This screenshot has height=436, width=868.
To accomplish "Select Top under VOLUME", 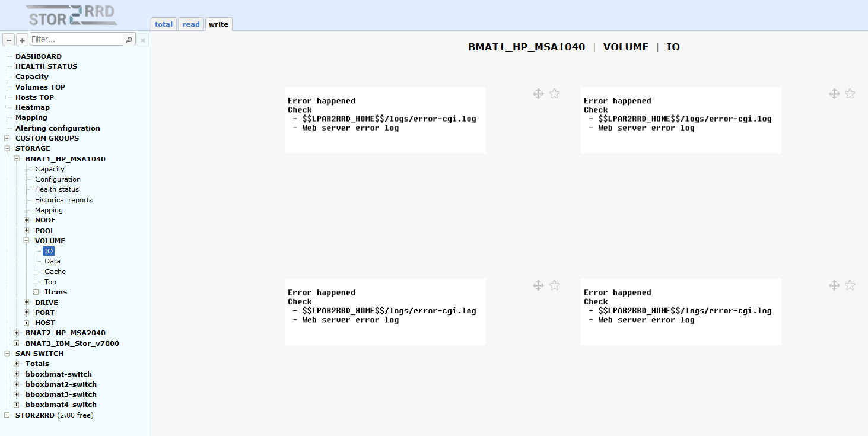I will (x=50, y=282).
